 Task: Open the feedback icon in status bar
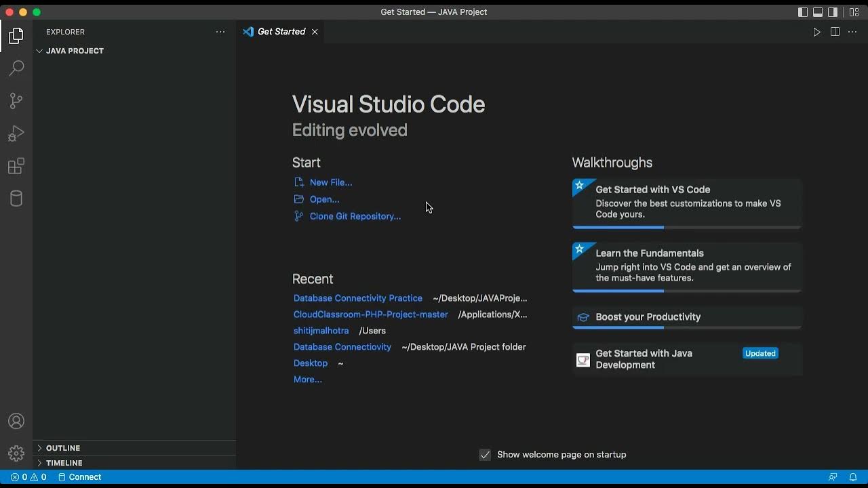833,477
